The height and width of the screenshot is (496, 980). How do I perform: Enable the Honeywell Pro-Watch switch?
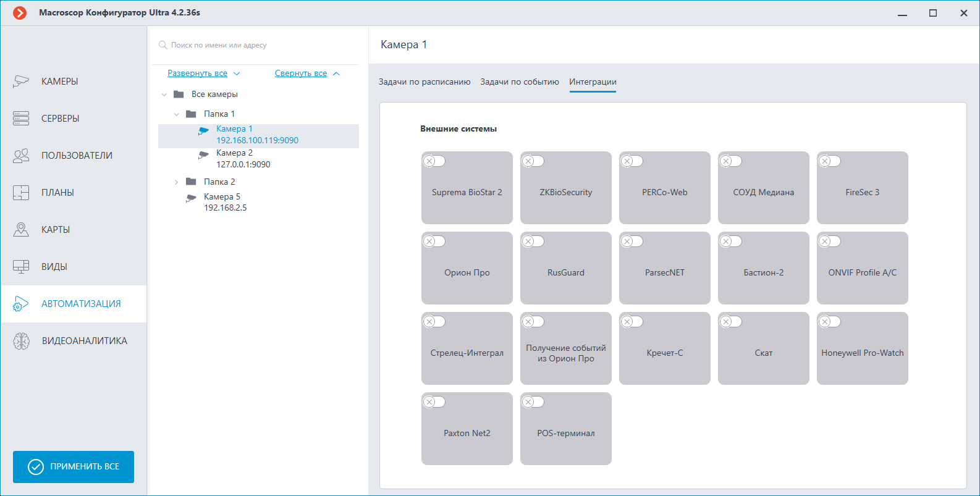coord(830,321)
